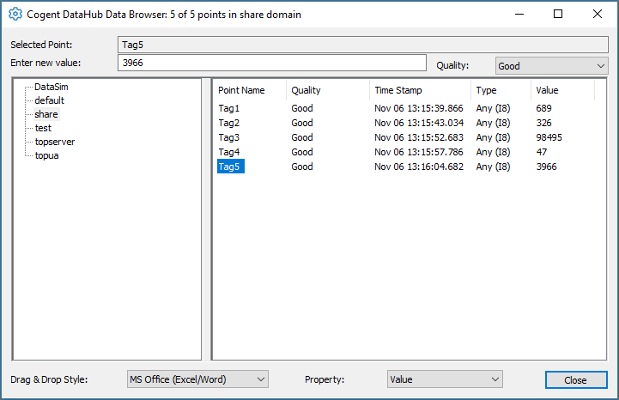
Task: Click timestamp Nov 06 13:15:43.034
Action: coord(418,123)
